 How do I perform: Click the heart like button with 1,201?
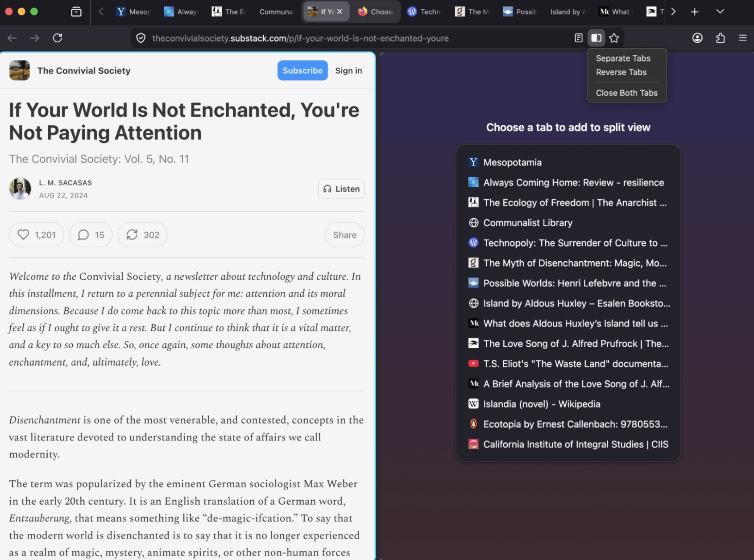coord(37,235)
